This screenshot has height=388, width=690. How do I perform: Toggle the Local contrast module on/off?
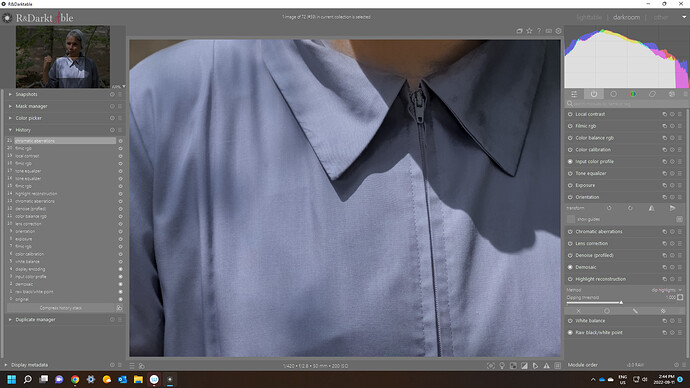pyautogui.click(x=570, y=114)
